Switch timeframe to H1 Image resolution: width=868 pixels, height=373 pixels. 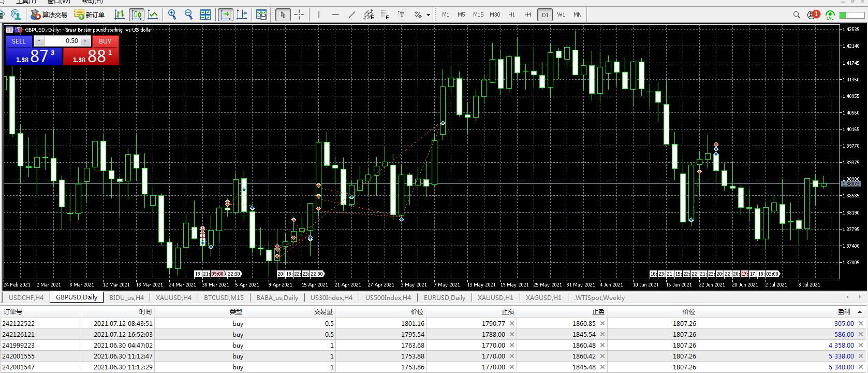click(x=511, y=15)
